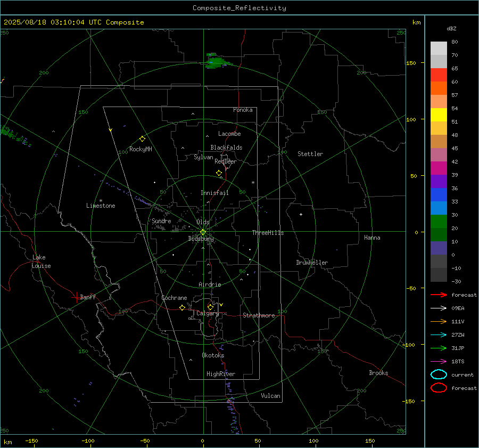
Task: Click the 20 dBZ green color swatch
Action: tap(439, 222)
